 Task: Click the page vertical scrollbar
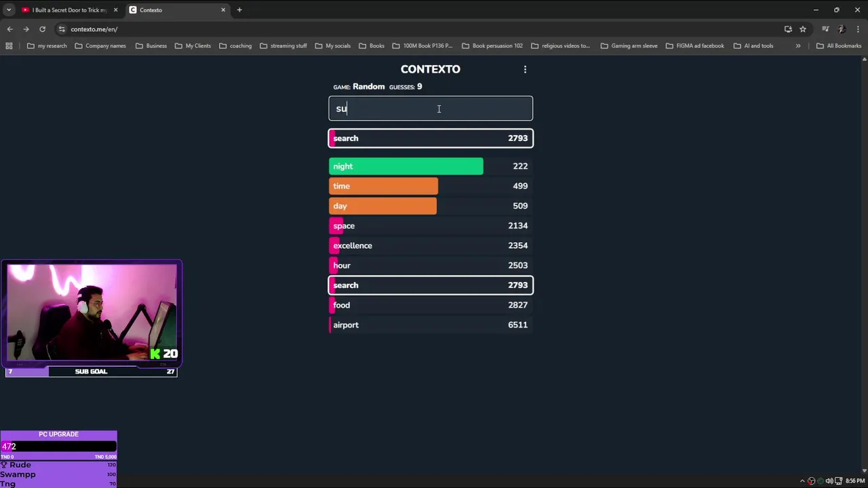pyautogui.click(x=864, y=265)
